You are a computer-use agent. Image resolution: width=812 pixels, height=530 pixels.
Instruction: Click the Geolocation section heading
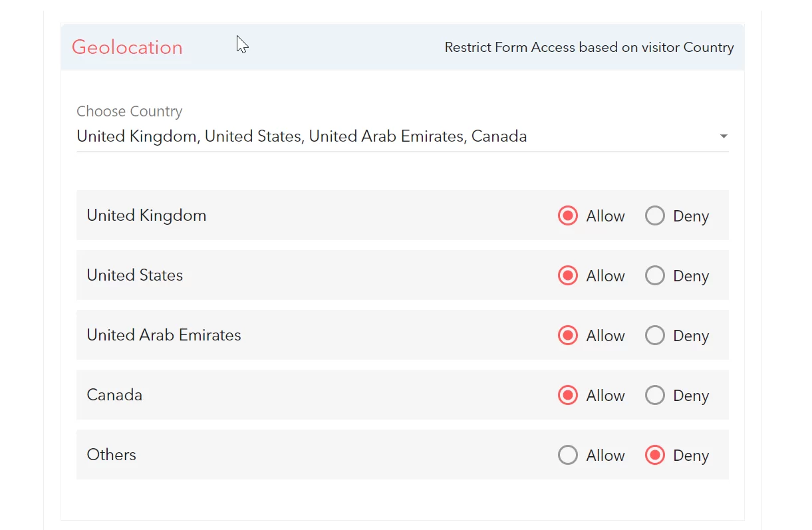pyautogui.click(x=127, y=47)
